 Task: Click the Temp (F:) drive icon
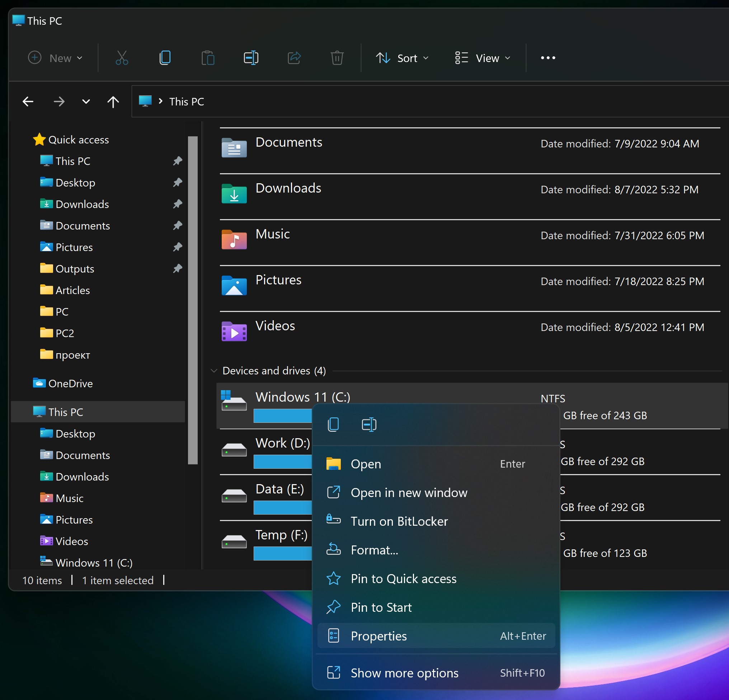click(234, 541)
